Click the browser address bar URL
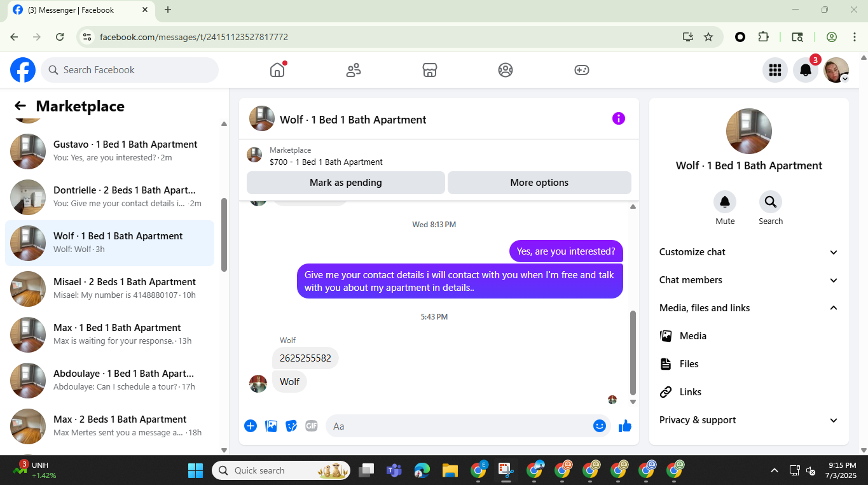 (x=194, y=37)
